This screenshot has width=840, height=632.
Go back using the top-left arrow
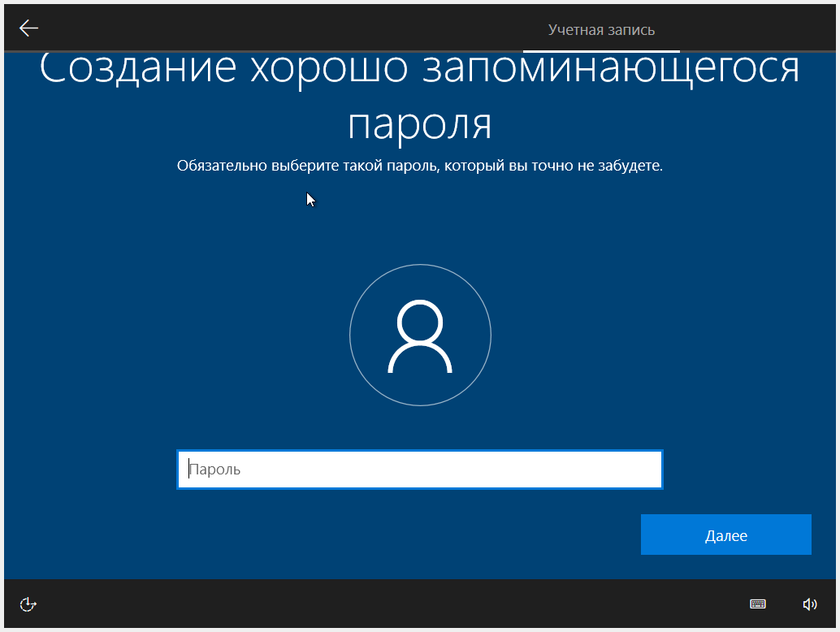[x=29, y=28]
